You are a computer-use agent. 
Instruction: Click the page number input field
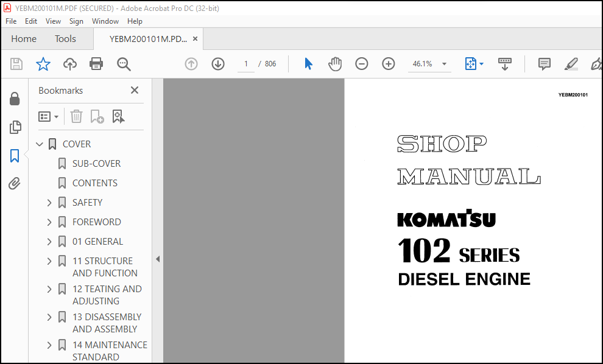(246, 64)
